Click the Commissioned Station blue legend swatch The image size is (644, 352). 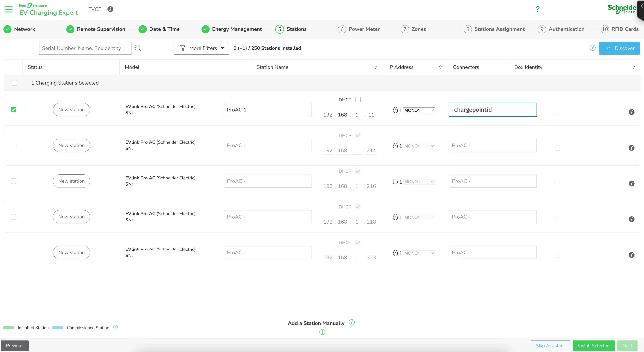click(58, 327)
